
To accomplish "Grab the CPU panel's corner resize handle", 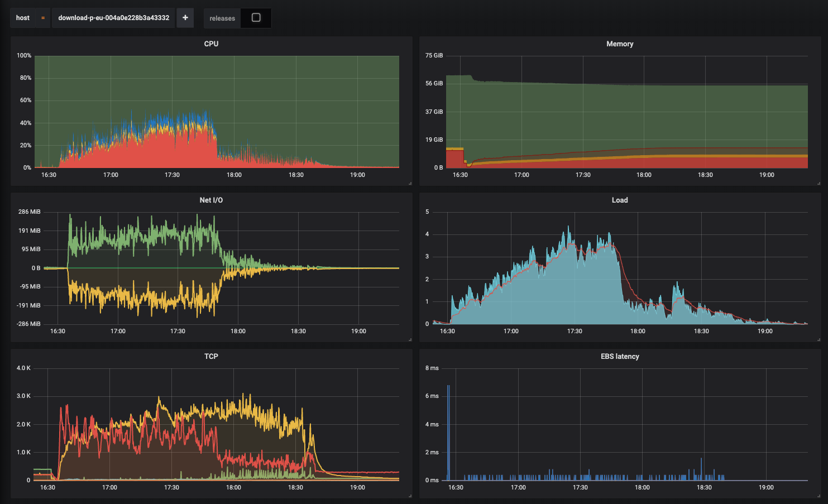I will (410, 183).
